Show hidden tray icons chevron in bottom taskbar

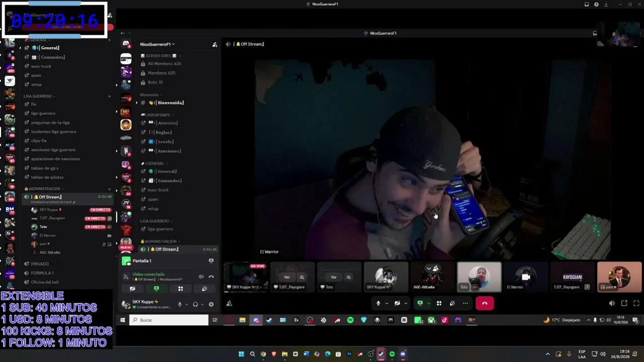click(548, 354)
